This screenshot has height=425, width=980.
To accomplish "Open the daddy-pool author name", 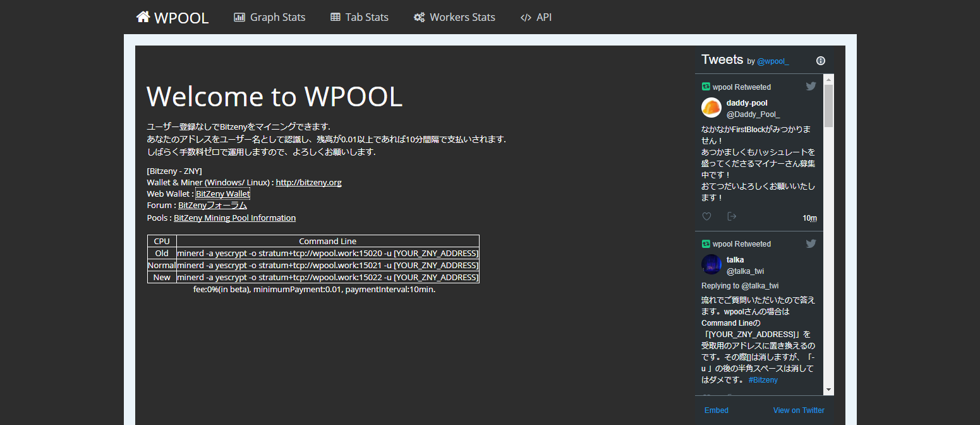I will pyautogui.click(x=747, y=102).
